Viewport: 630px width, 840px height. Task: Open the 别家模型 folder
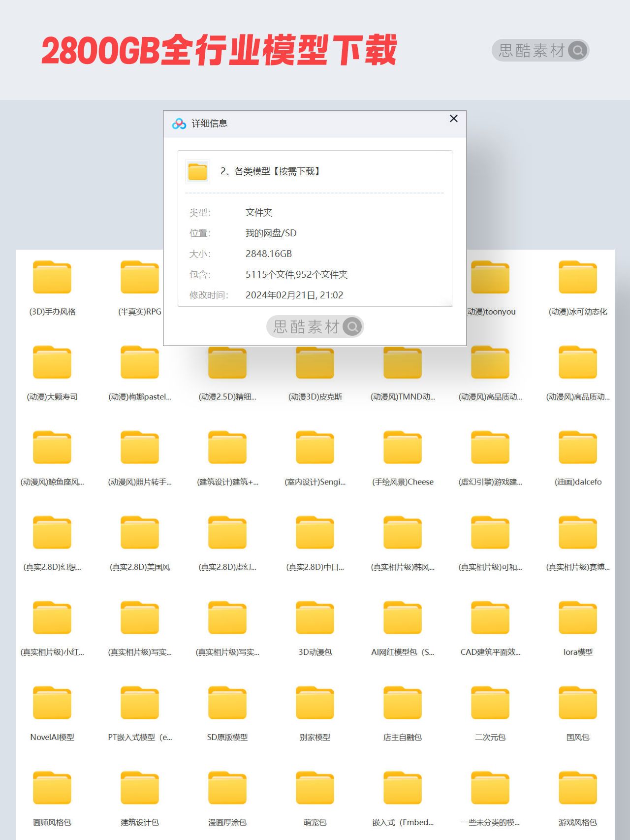[x=315, y=703]
